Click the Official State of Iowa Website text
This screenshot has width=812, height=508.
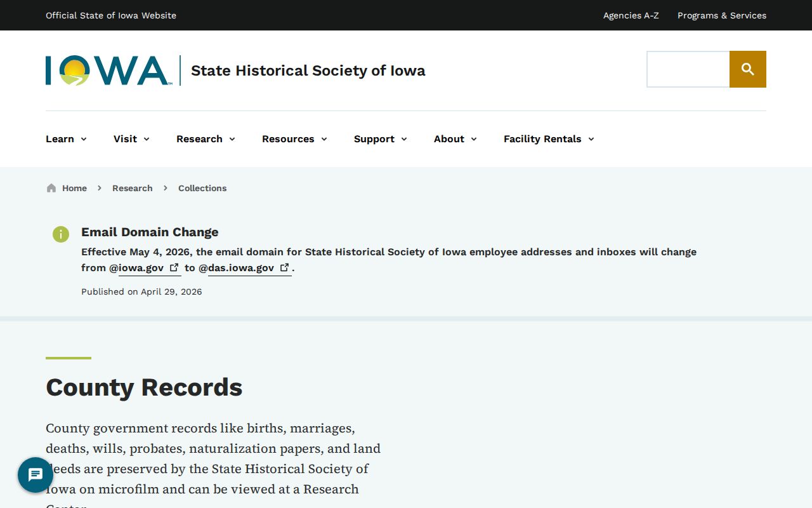coord(111,15)
